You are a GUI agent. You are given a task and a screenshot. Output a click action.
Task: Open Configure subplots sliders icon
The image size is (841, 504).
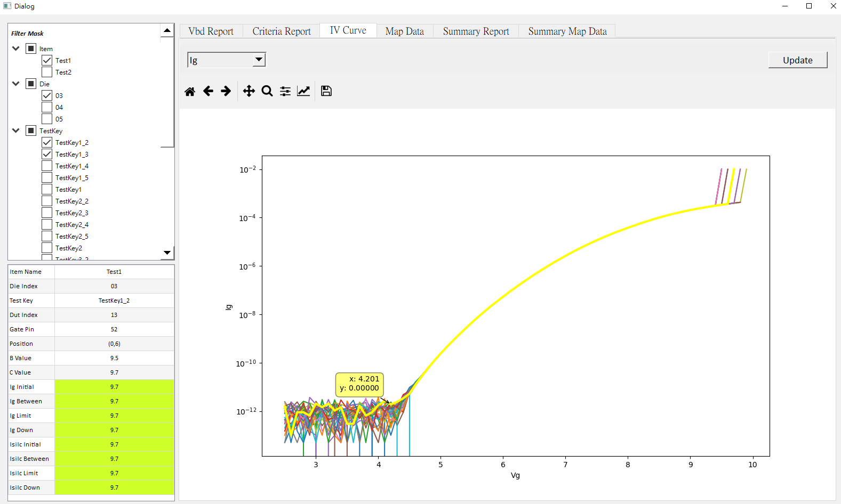[x=285, y=91]
